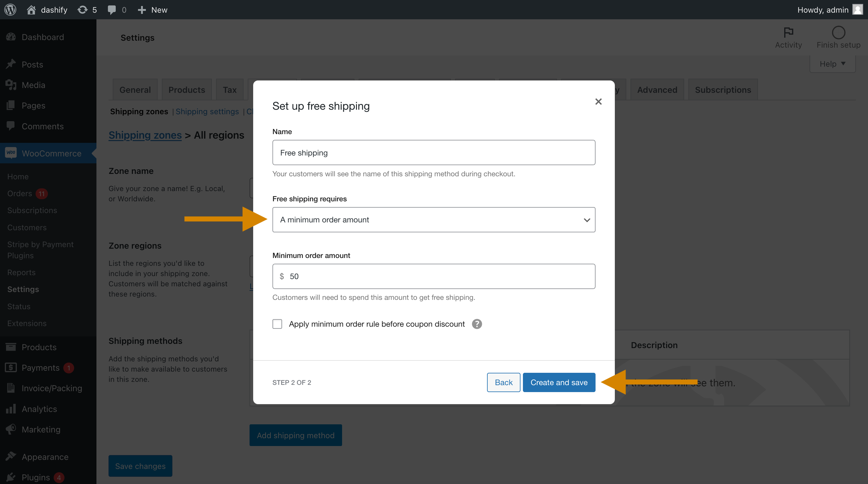This screenshot has height=484, width=868.
Task: Switch to the Tax settings tab
Action: click(229, 90)
